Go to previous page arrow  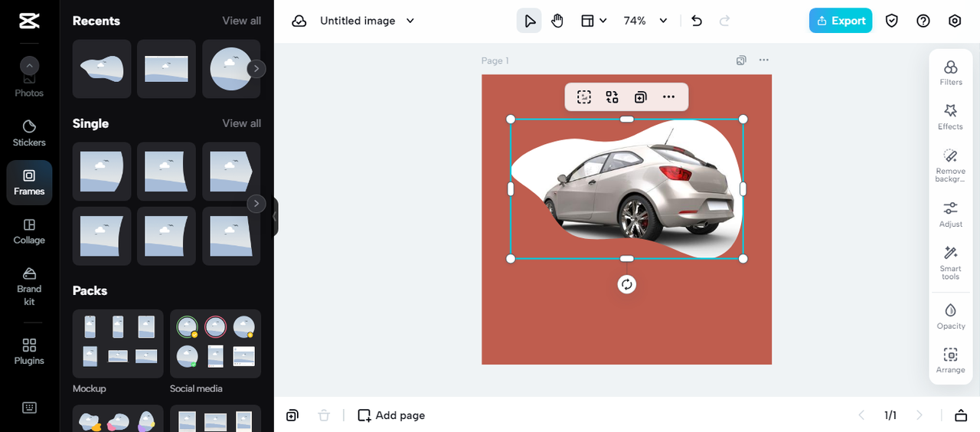point(861,415)
